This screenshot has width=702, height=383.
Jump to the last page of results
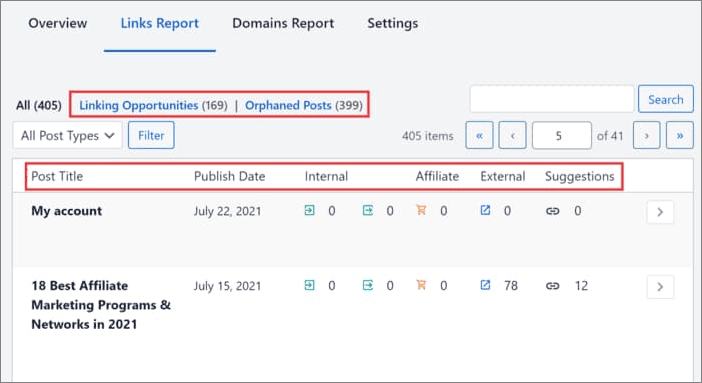pyautogui.click(x=680, y=135)
